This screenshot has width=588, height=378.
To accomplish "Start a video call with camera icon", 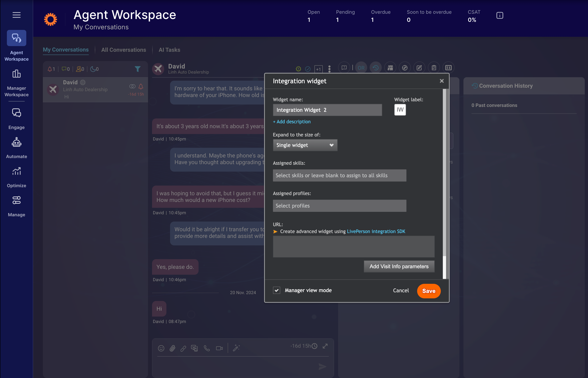I will click(x=219, y=348).
